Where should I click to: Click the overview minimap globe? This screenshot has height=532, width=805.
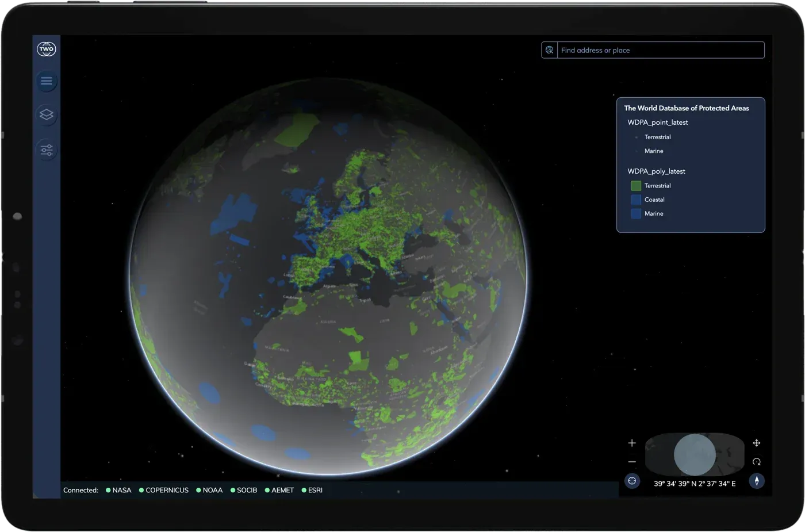click(695, 454)
